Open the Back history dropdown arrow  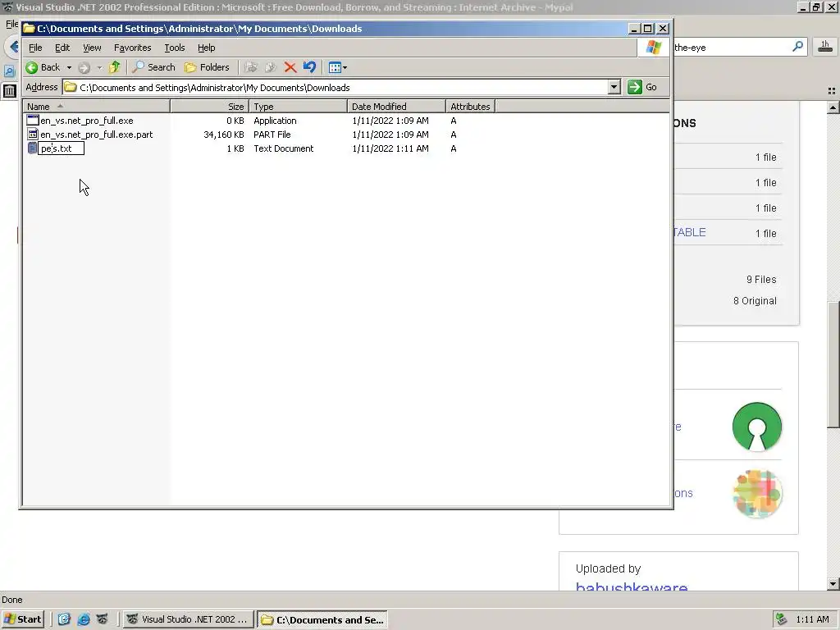point(69,67)
